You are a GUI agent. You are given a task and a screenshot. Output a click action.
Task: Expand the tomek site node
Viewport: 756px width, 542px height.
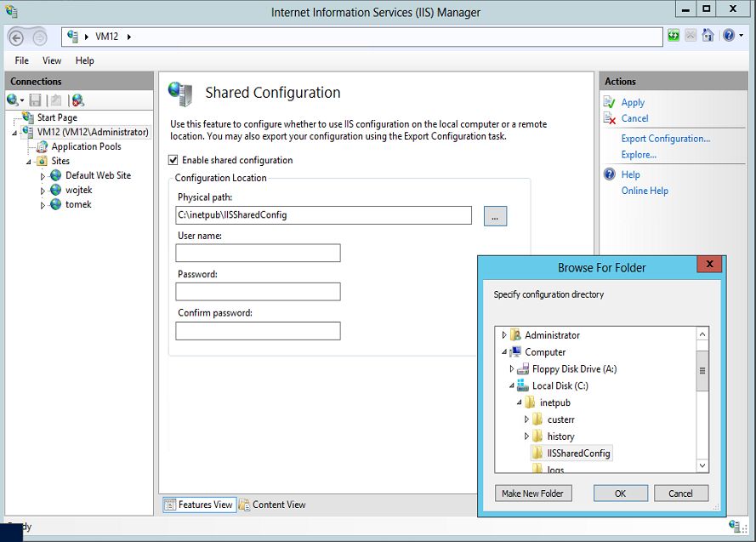point(43,205)
